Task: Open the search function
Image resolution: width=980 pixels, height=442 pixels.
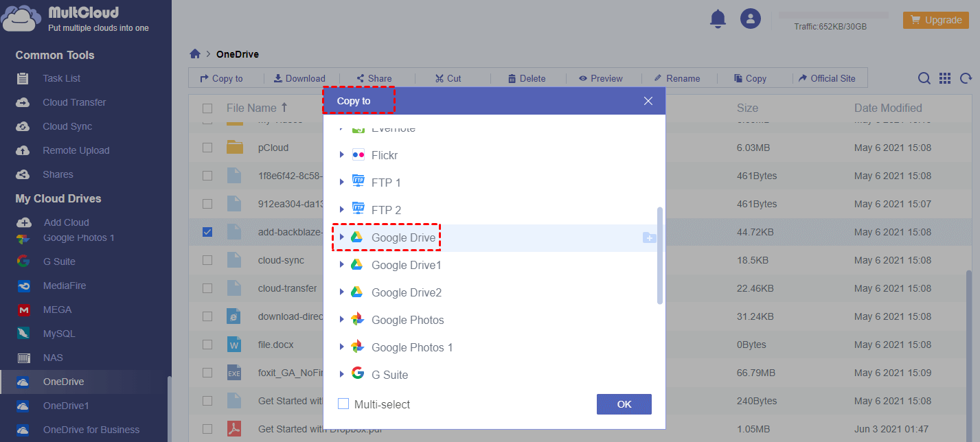Action: (924, 78)
